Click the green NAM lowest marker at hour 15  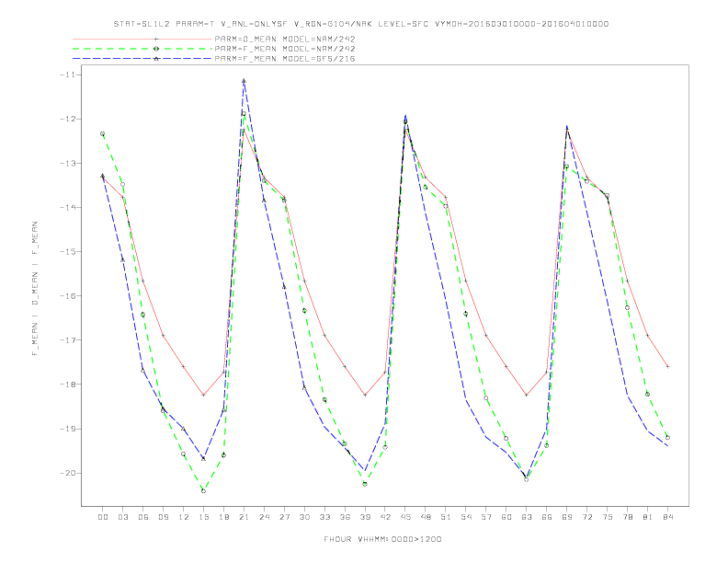click(x=203, y=490)
